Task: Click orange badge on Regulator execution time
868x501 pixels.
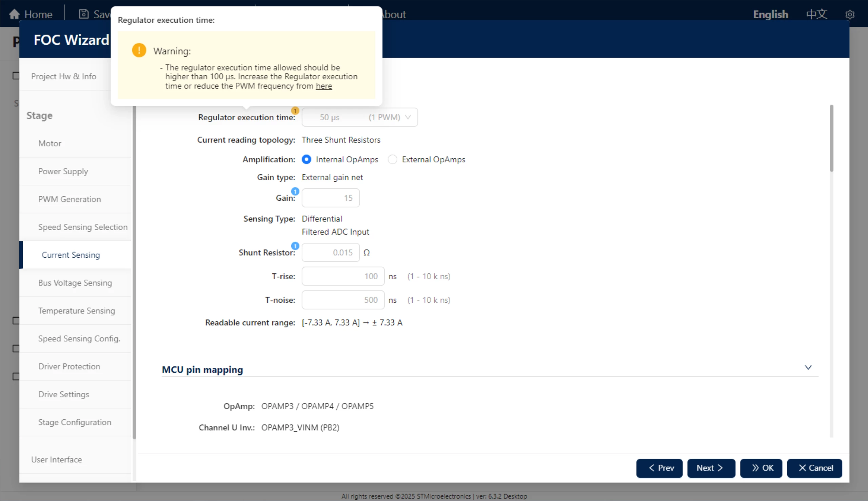Action: click(295, 111)
